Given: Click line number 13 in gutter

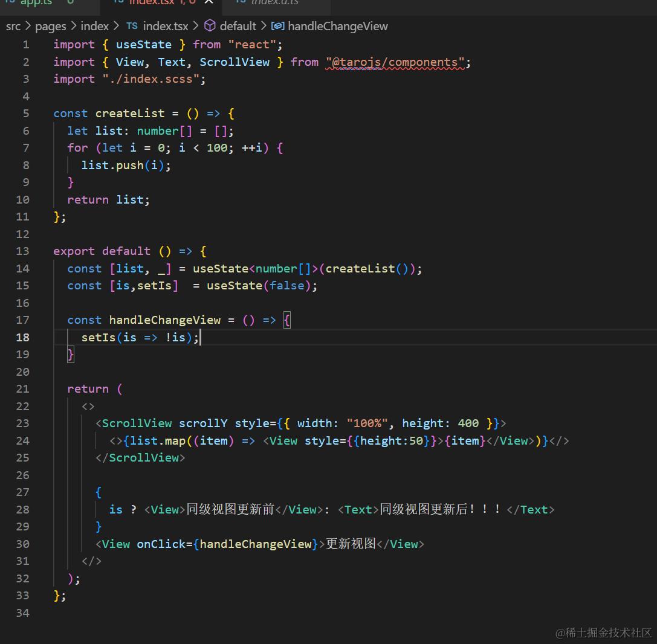Looking at the screenshot, I should 22,251.
